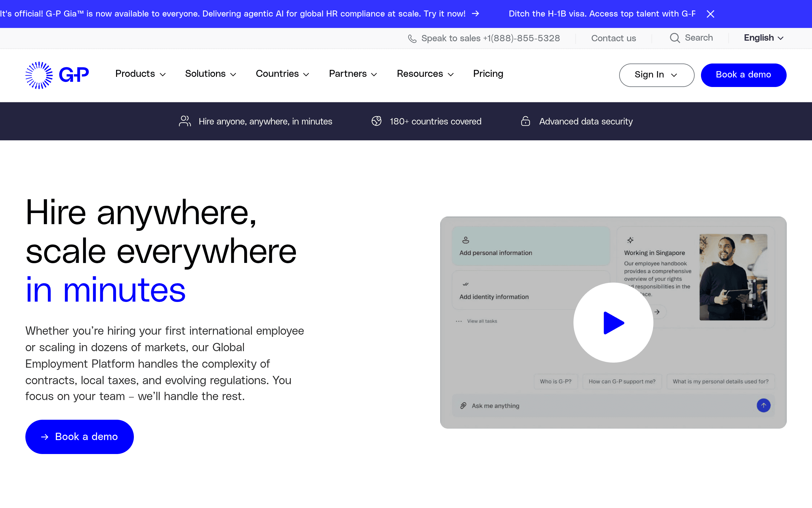Click the arrow after 'Try it now!'
Viewport: 812px width, 508px height.
click(475, 14)
